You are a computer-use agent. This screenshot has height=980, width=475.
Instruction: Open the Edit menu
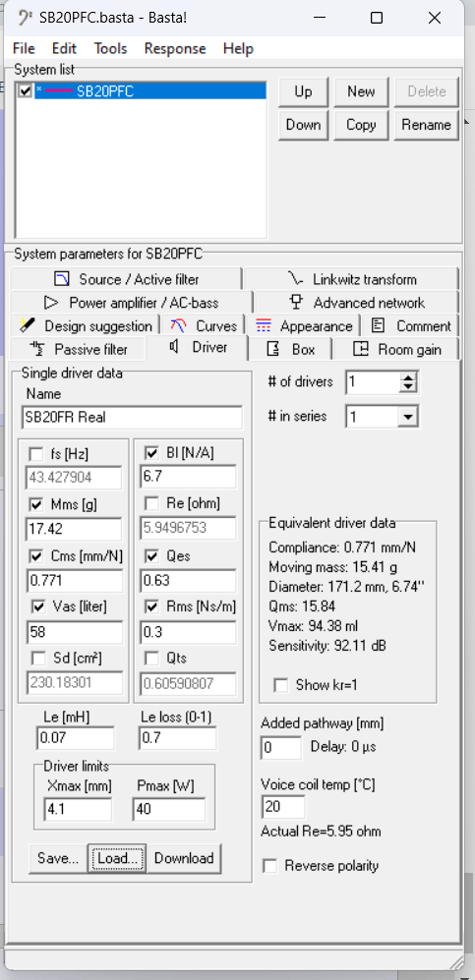pos(64,49)
